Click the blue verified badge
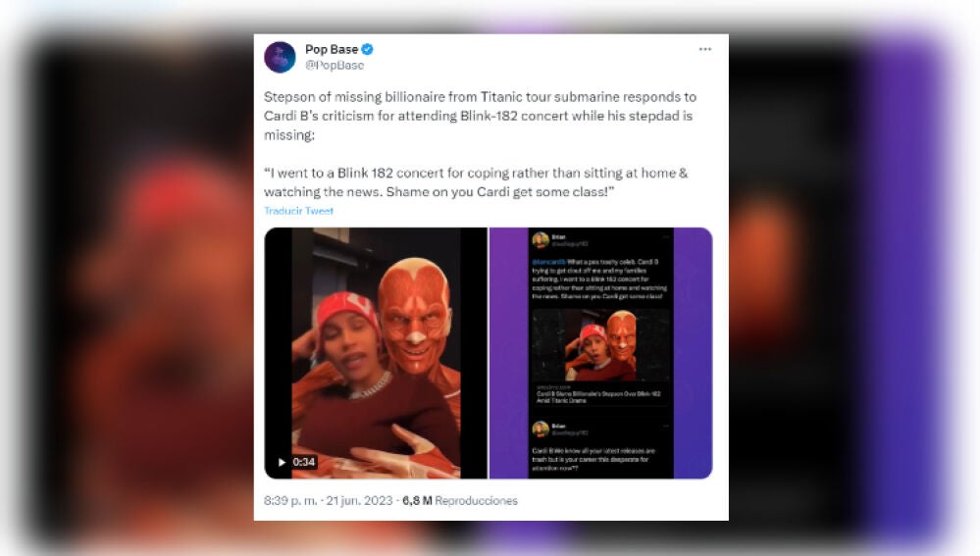The width and height of the screenshot is (980, 556). click(368, 49)
